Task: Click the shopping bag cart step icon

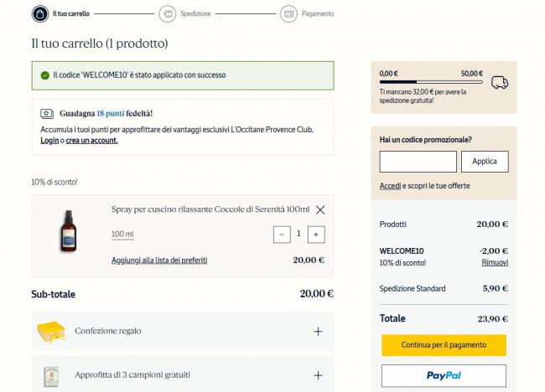Action: pos(40,14)
